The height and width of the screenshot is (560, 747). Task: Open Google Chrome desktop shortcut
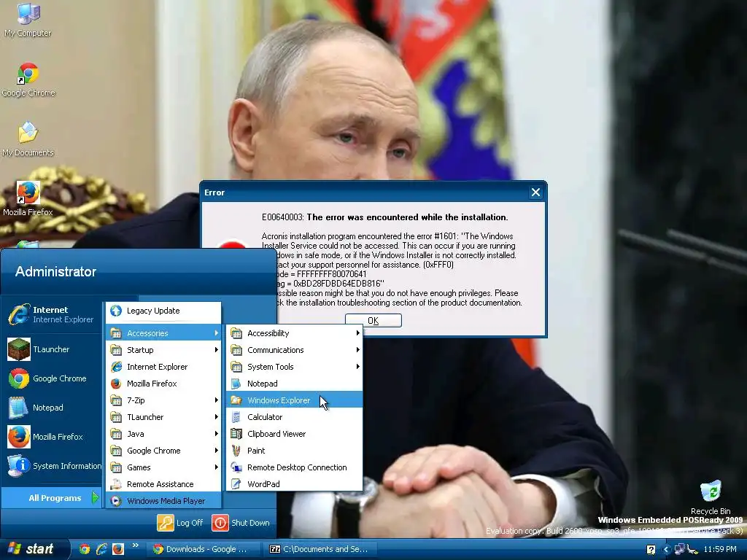tap(28, 80)
